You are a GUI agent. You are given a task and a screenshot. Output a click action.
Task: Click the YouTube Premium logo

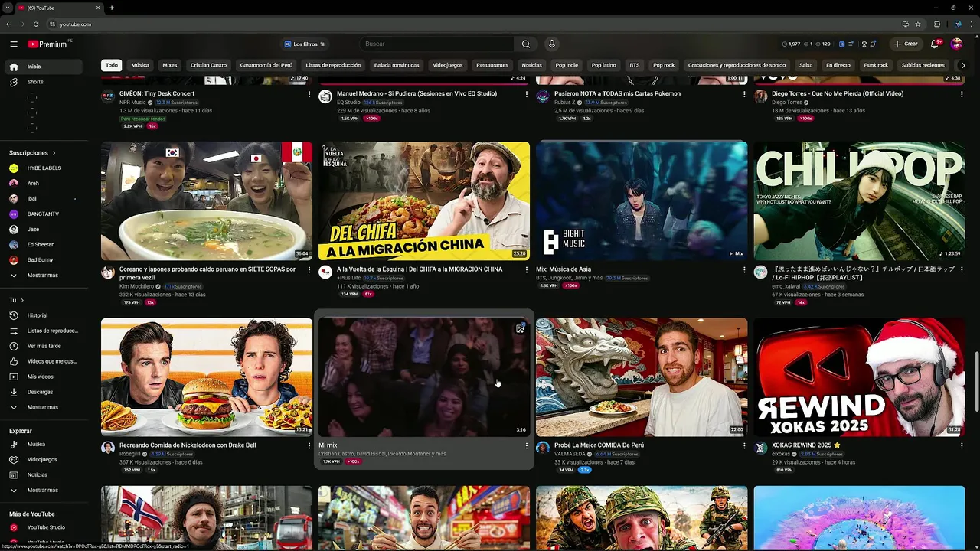48,44
